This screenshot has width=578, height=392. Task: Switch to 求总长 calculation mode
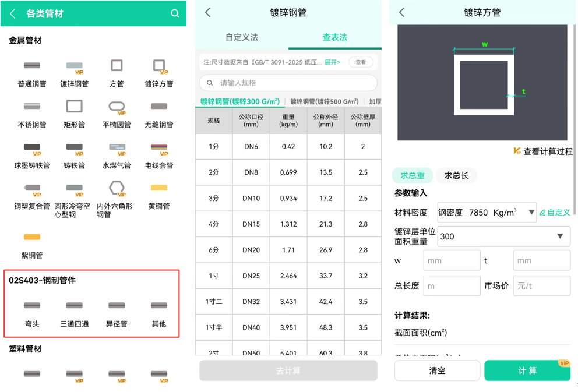coord(456,175)
